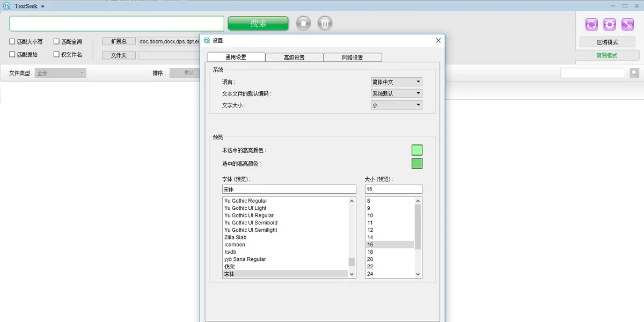This screenshot has height=322, width=644.
Task: Close the 设置 dialog
Action: click(x=438, y=40)
